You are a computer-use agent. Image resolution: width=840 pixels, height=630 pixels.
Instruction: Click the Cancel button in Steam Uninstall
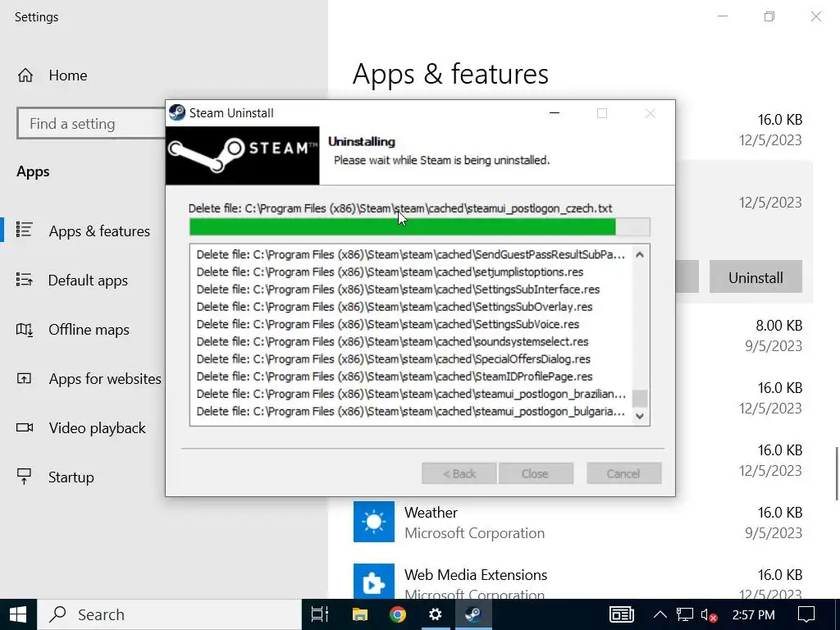[x=623, y=473]
